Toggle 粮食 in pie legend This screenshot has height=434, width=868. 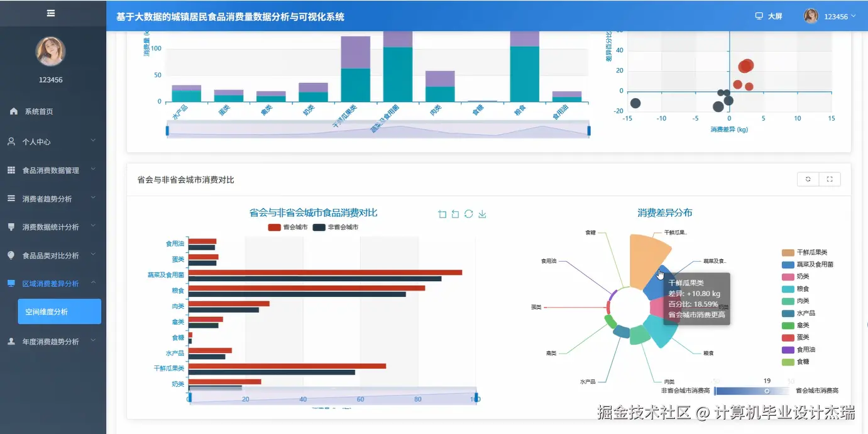click(x=795, y=289)
